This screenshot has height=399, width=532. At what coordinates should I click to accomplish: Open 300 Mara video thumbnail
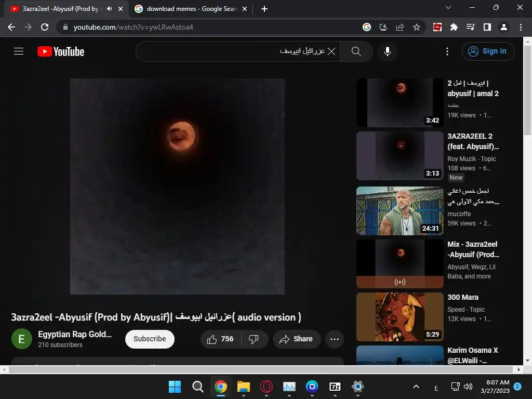[400, 317]
